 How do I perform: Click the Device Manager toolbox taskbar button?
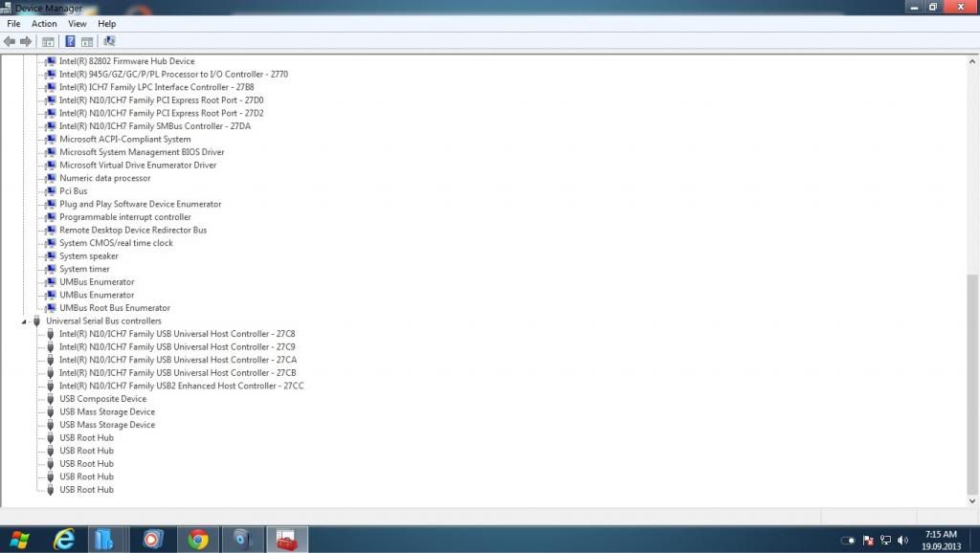coord(287,540)
